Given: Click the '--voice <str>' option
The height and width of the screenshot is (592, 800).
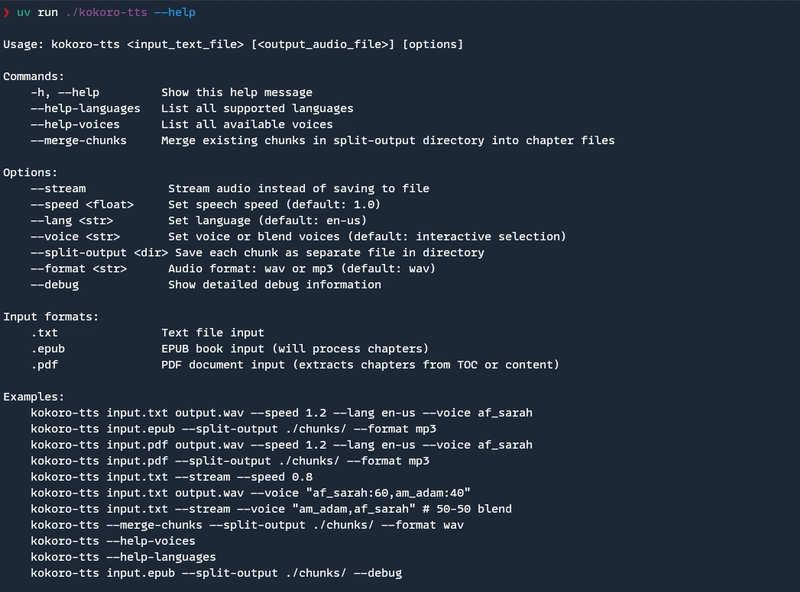Looking at the screenshot, I should point(76,237).
